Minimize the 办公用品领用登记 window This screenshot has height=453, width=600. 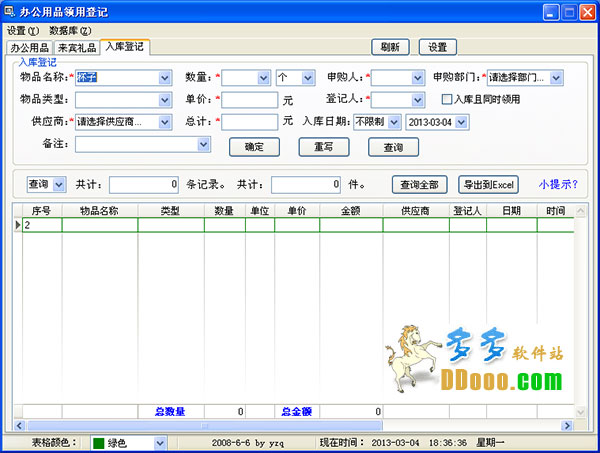coord(551,12)
